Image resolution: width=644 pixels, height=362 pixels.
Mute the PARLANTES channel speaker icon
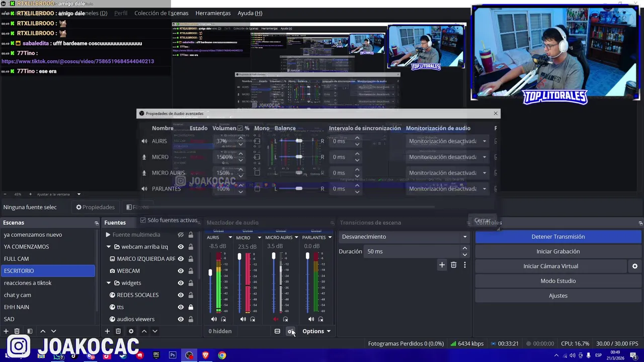click(x=311, y=319)
